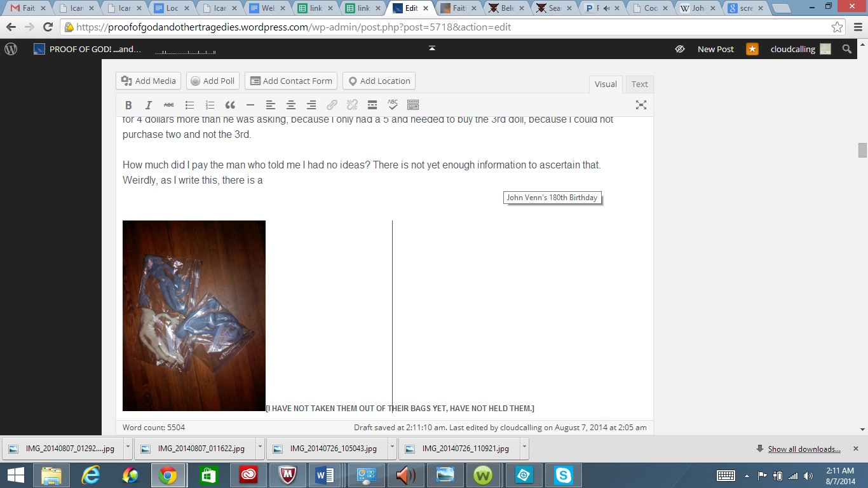This screenshot has width=868, height=488.
Task: Toggle strikethrough text formatting
Action: (169, 105)
